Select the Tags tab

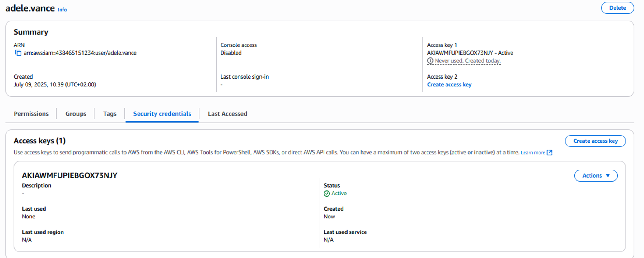point(110,114)
